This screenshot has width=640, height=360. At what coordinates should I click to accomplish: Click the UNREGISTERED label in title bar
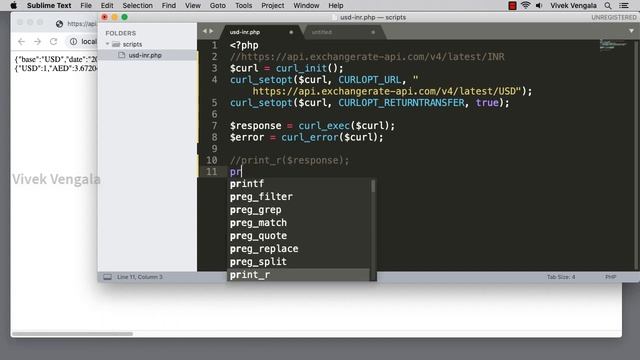click(614, 17)
